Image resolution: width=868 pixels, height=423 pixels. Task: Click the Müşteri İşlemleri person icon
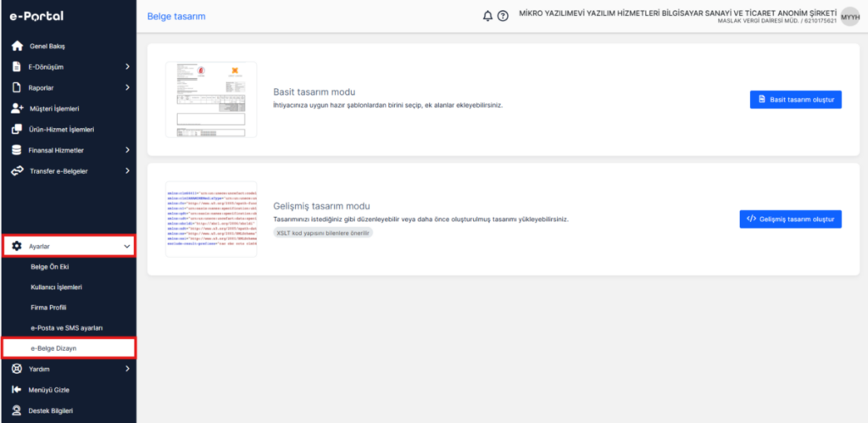[17, 109]
